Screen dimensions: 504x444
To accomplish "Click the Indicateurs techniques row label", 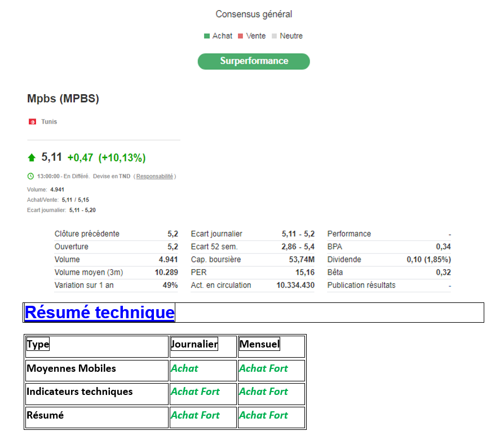I will click(79, 392).
